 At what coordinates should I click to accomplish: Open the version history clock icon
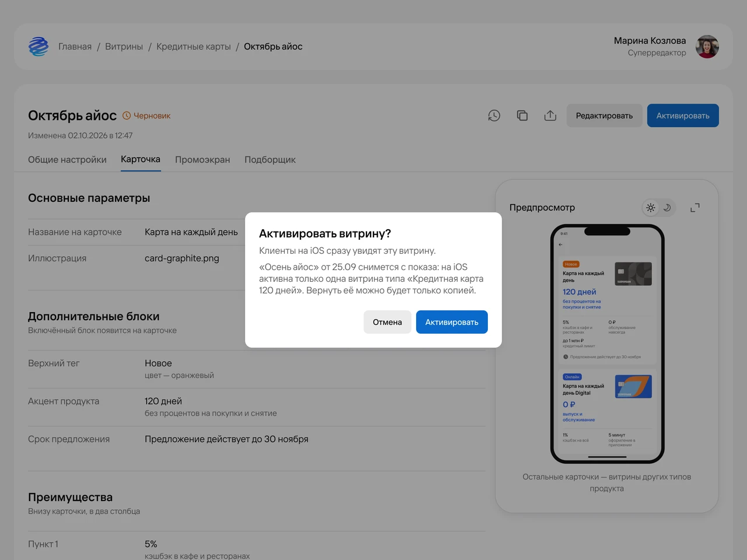[x=494, y=116]
